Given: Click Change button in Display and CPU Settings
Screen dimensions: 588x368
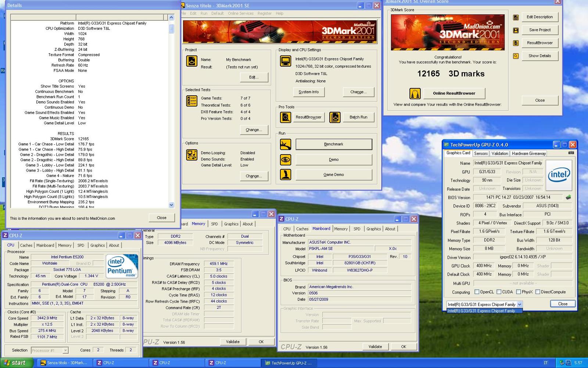Looking at the screenshot, I should point(358,92).
